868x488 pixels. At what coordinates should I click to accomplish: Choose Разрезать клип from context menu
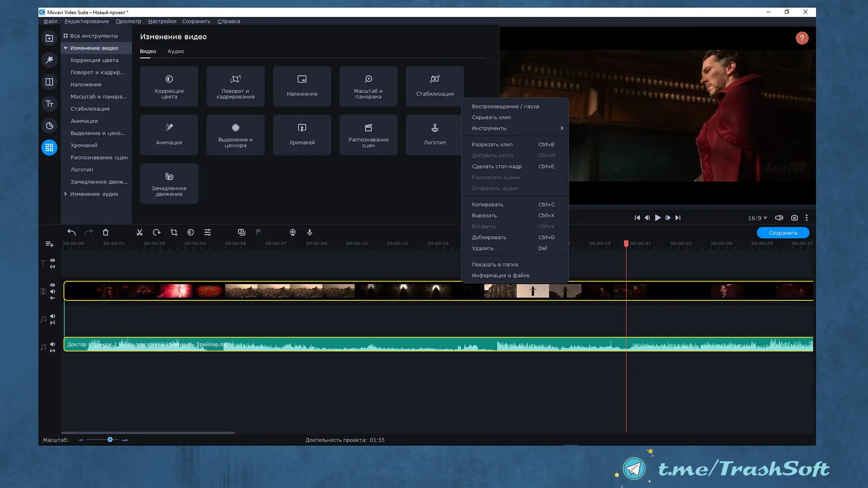click(514, 145)
